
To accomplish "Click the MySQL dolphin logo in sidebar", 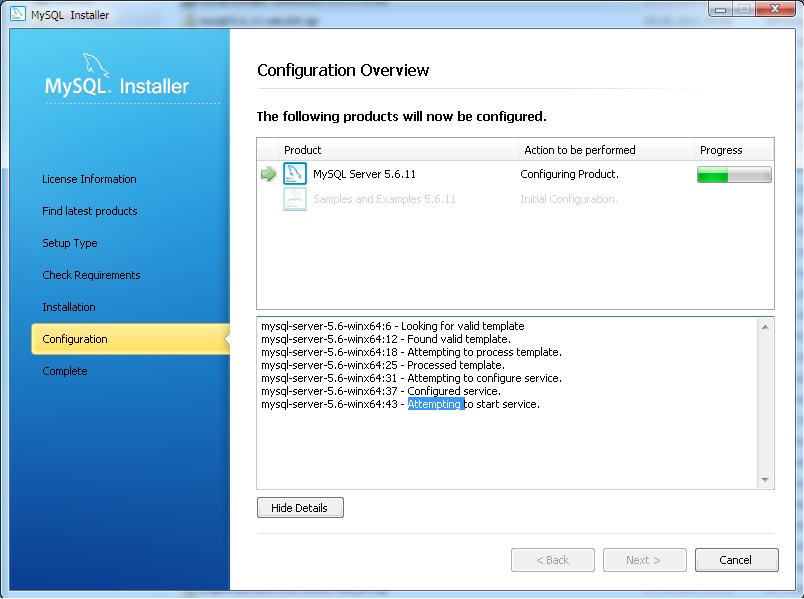I will point(96,65).
